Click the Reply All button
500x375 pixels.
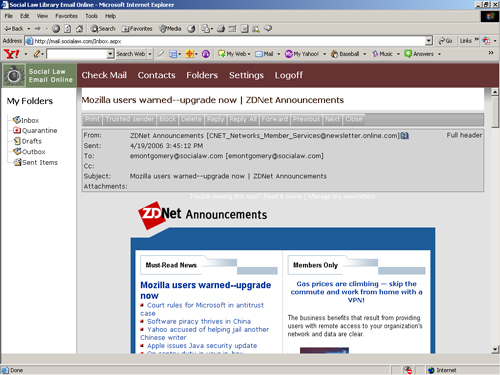pos(243,119)
